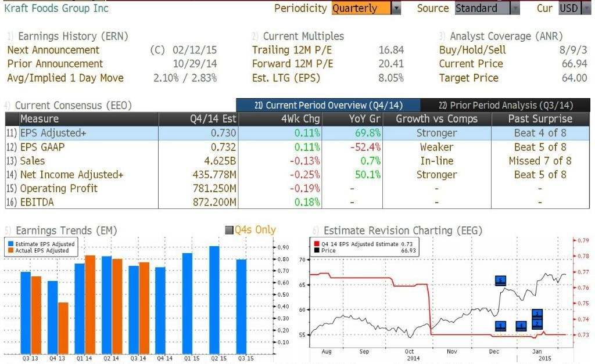Click Sales estimate 4.625B
Viewport: 595px width, 364px height.
220,161
